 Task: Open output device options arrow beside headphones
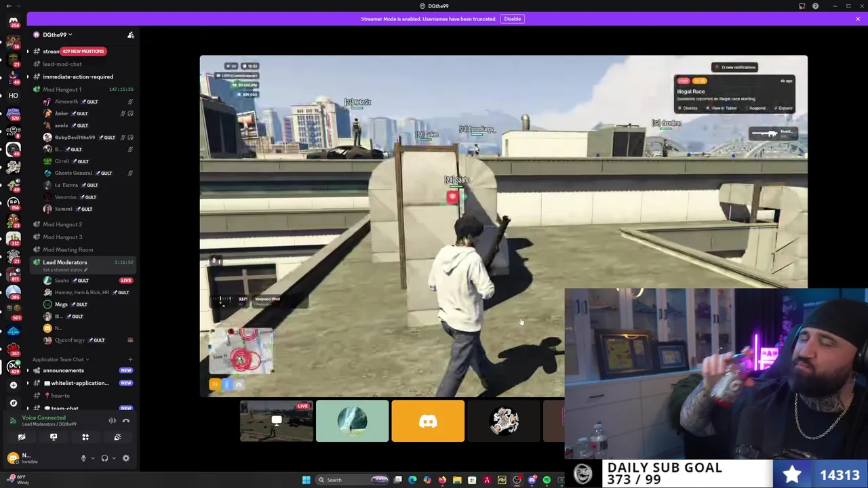click(113, 459)
